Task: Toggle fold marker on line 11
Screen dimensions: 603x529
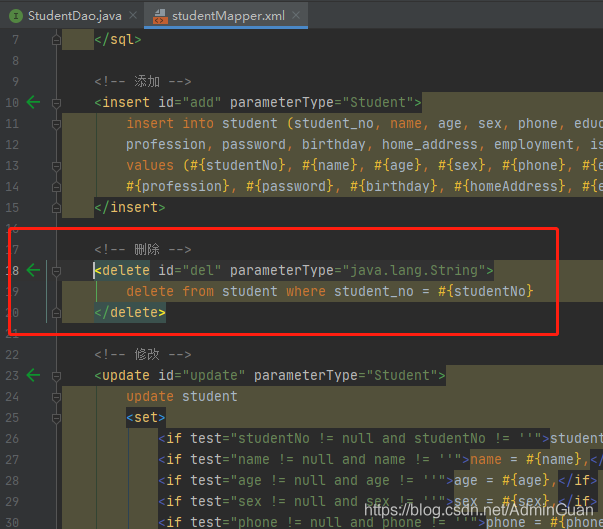Action: (56, 124)
